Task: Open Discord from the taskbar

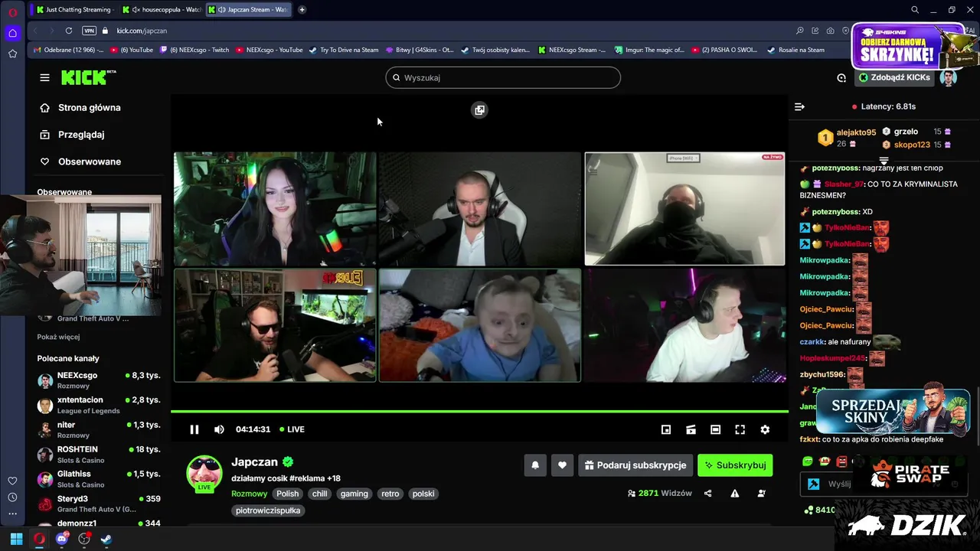Action: [x=62, y=539]
